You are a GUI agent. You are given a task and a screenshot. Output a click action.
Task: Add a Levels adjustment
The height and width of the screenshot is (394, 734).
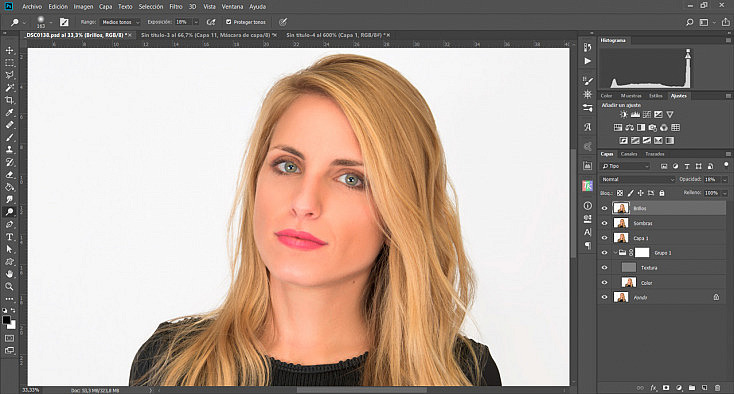[x=635, y=114]
